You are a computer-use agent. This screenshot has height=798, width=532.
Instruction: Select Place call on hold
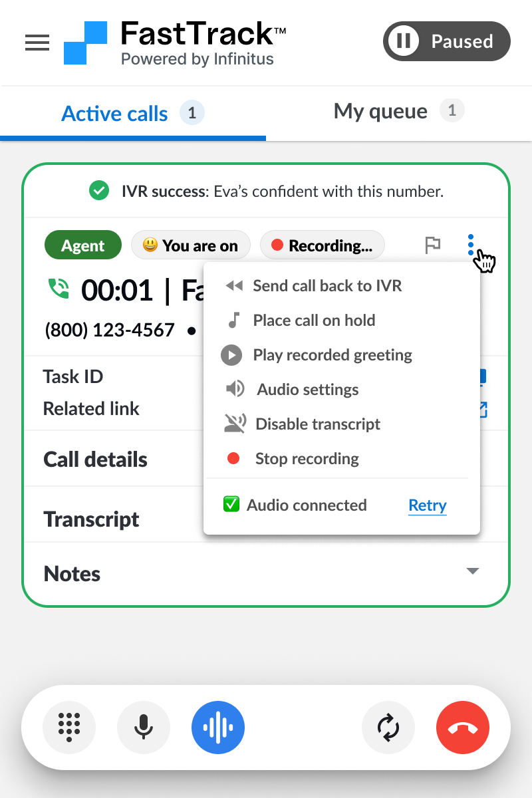pyautogui.click(x=341, y=321)
